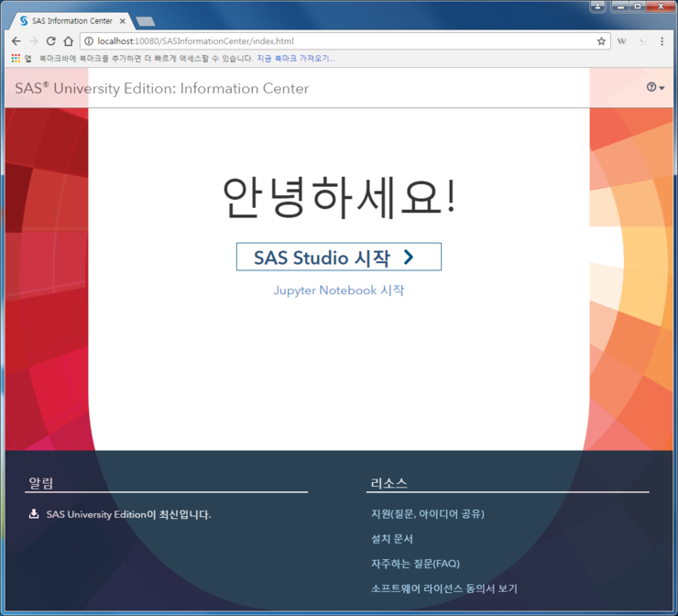Open the 자주하는 질문(FAQ) link
This screenshot has height=616, width=678.
416,564
